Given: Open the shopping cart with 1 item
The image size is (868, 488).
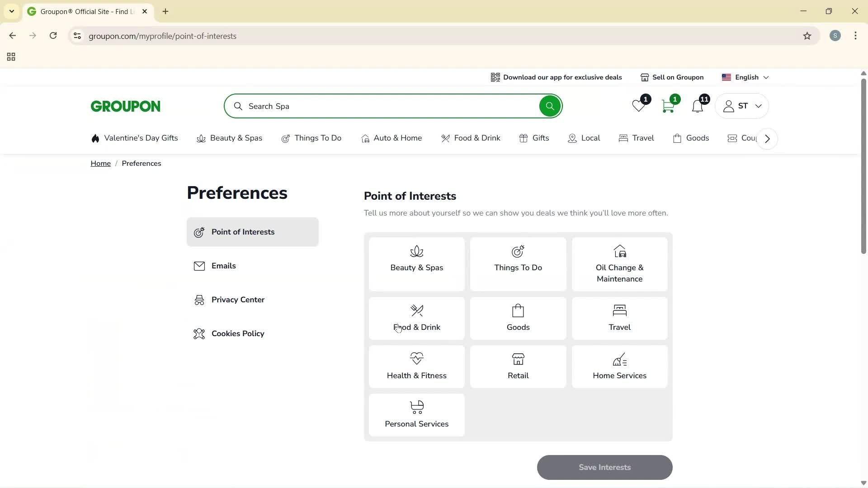Looking at the screenshot, I should point(668,106).
